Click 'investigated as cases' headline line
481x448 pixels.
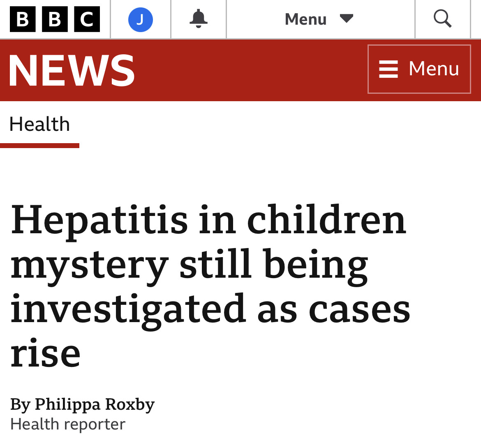(210, 309)
